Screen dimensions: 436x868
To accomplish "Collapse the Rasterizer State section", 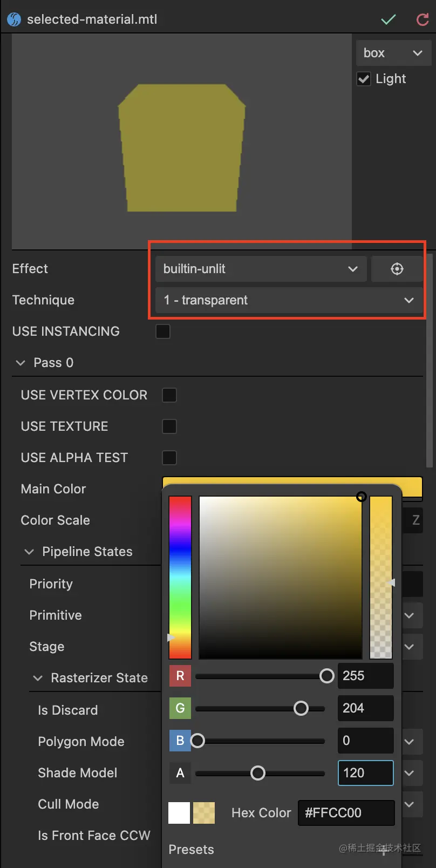I will coord(38,678).
